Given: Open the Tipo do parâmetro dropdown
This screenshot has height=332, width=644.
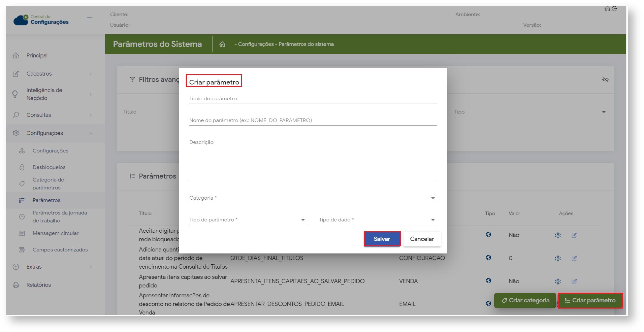Looking at the screenshot, I should 247,220.
